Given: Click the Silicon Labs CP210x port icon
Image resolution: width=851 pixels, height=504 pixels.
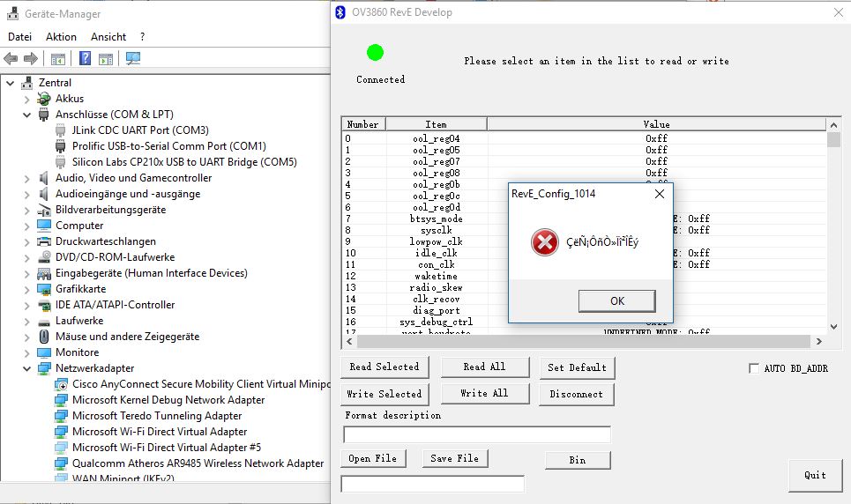Looking at the screenshot, I should coord(61,161).
